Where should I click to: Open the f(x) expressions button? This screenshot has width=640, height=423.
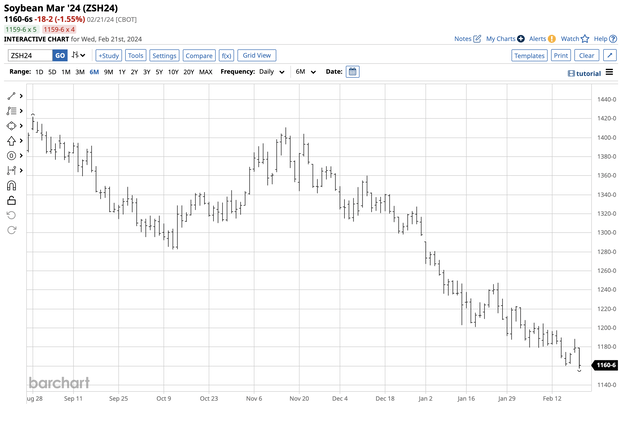(x=227, y=56)
